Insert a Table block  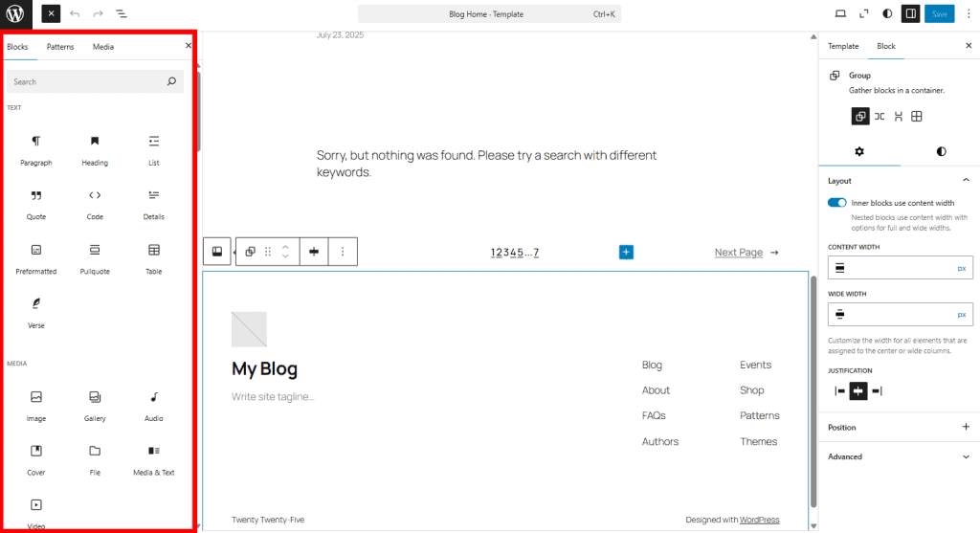[x=154, y=258]
